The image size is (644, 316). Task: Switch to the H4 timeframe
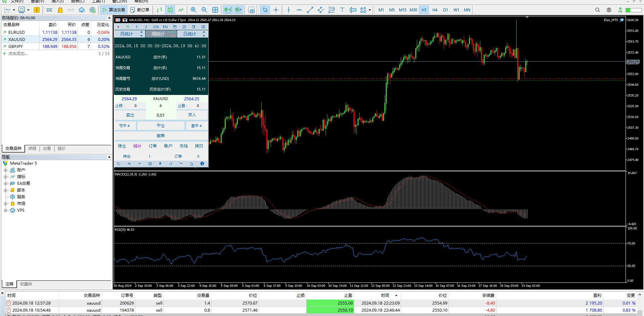point(435,10)
